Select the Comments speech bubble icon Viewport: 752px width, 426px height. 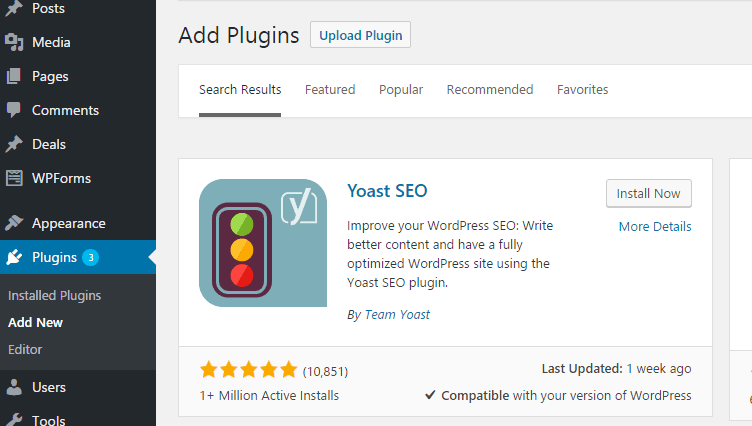click(14, 110)
